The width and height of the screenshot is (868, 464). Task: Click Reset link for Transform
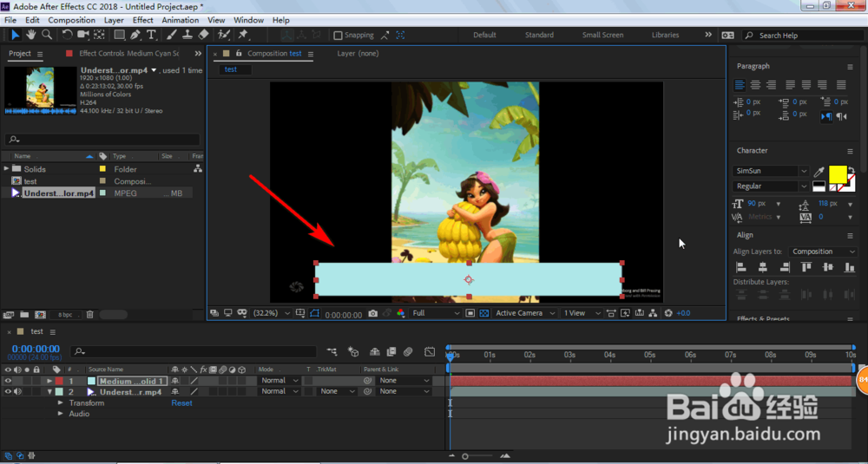(181, 403)
